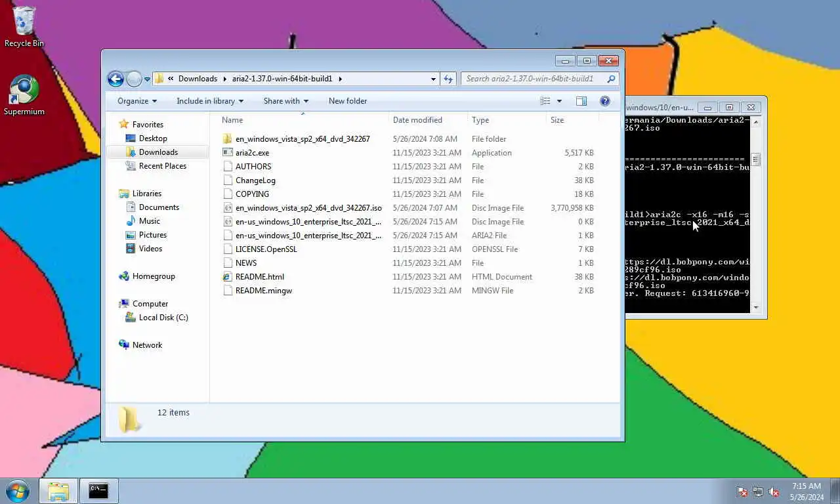Image resolution: width=840 pixels, height=504 pixels.
Task: Select Libraries in navigation pane
Action: tap(147, 194)
